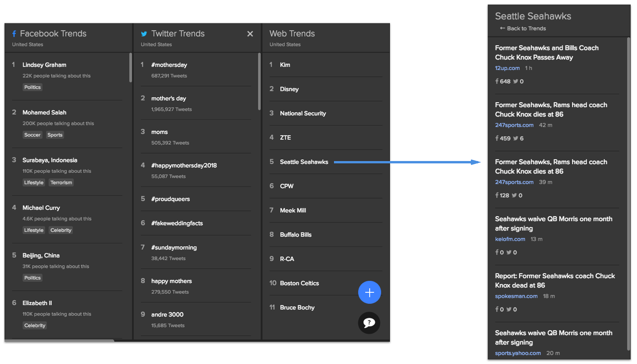
Task: Select #sundaymorning trend
Action: 174,247
